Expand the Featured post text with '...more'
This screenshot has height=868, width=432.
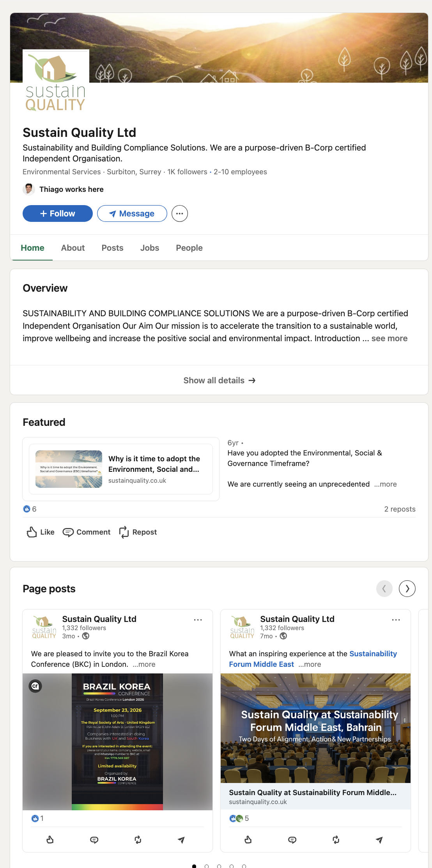386,484
